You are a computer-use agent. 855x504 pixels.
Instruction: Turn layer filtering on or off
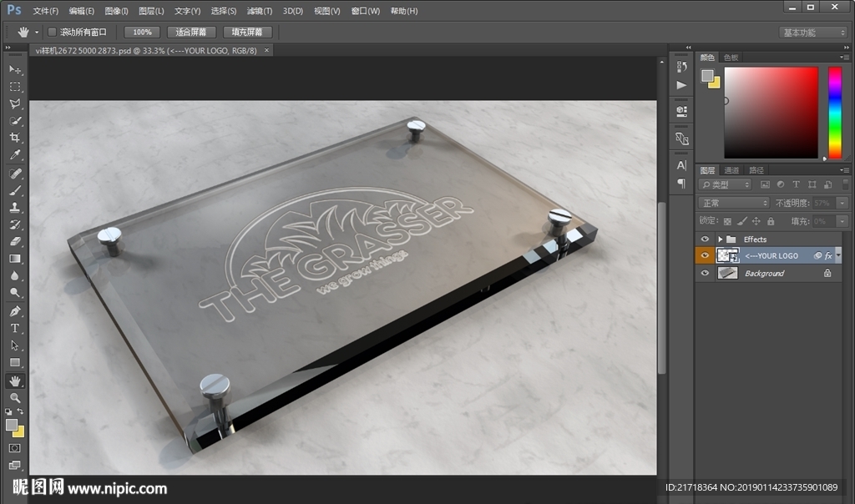pyautogui.click(x=846, y=184)
